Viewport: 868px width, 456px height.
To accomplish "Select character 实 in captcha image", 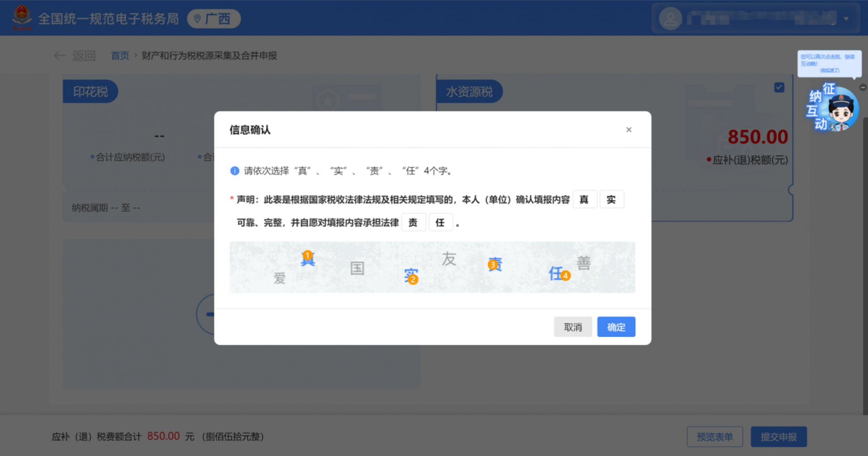I will click(410, 275).
